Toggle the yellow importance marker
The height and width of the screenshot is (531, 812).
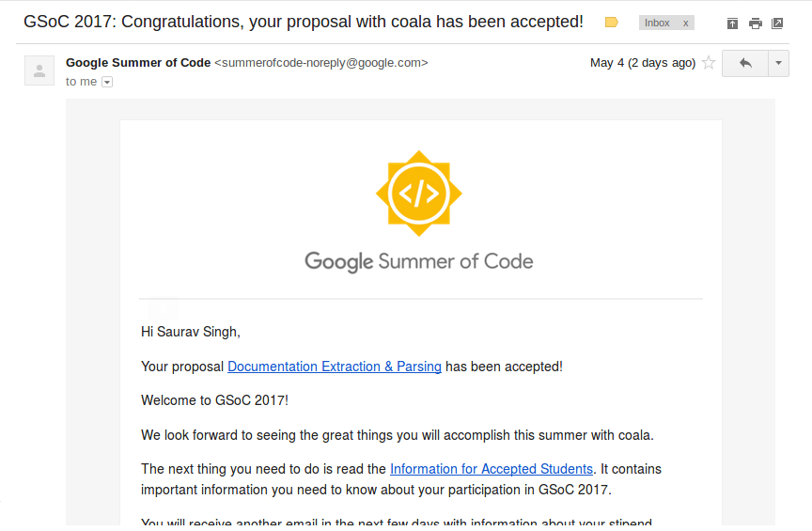[612, 23]
